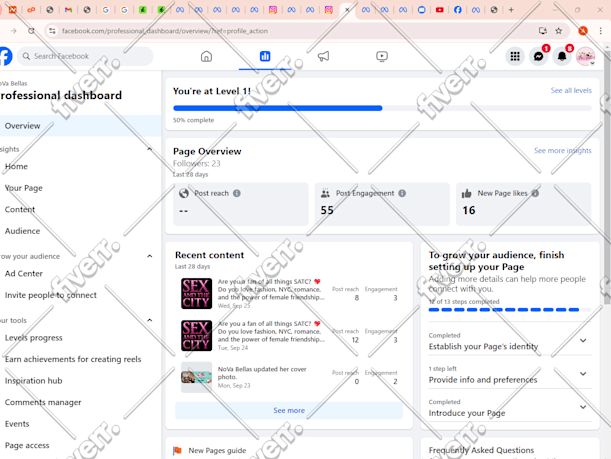The height and width of the screenshot is (459, 611).
Task: Open the Video play icon in top navigation
Action: click(382, 56)
